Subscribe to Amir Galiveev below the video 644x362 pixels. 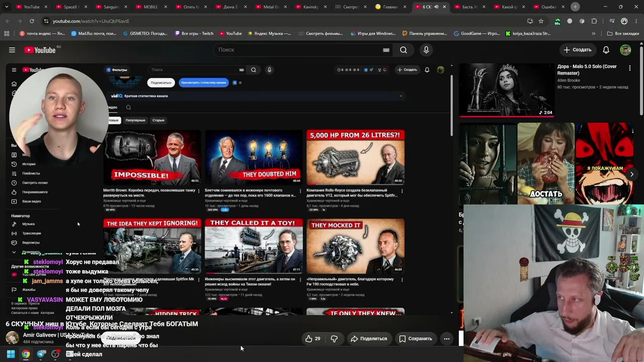point(121,338)
